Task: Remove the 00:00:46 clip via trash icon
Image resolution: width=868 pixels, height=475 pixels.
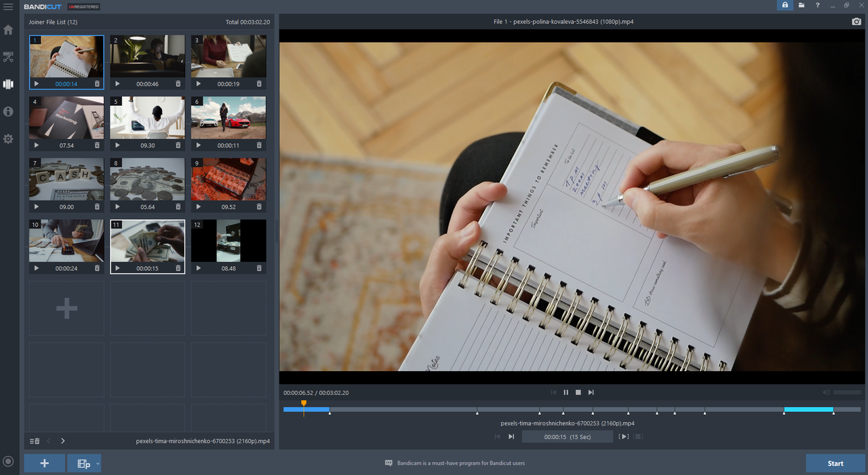Action: 178,84
